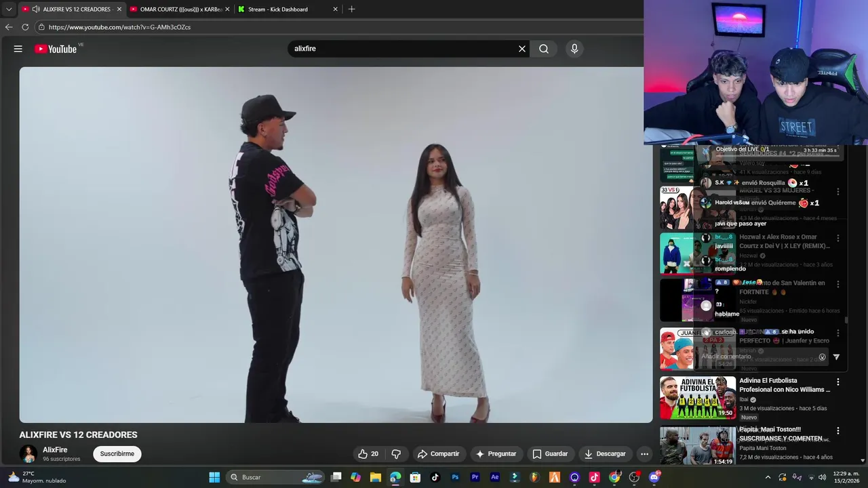The width and height of the screenshot is (868, 488).
Task: Open more actions menu beside Descargar
Action: tap(645, 454)
